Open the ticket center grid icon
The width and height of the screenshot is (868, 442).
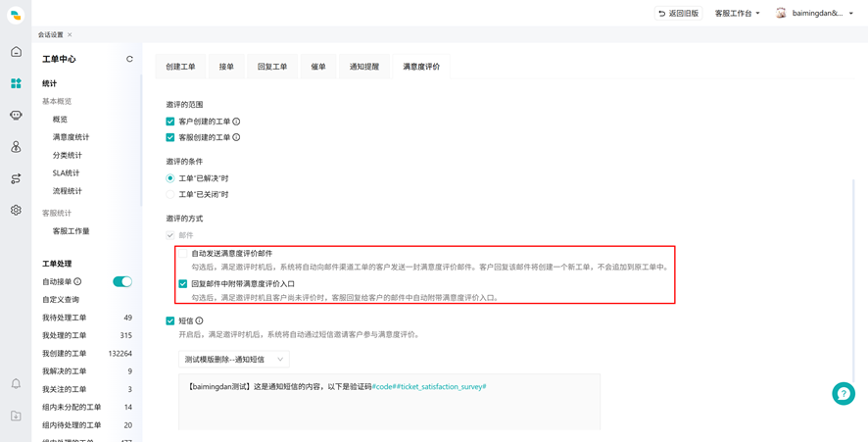pyautogui.click(x=16, y=83)
